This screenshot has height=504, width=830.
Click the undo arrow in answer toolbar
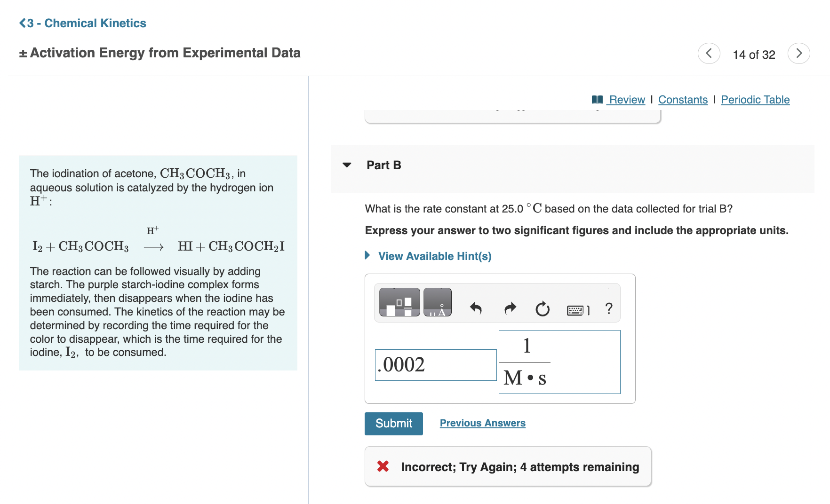point(476,308)
